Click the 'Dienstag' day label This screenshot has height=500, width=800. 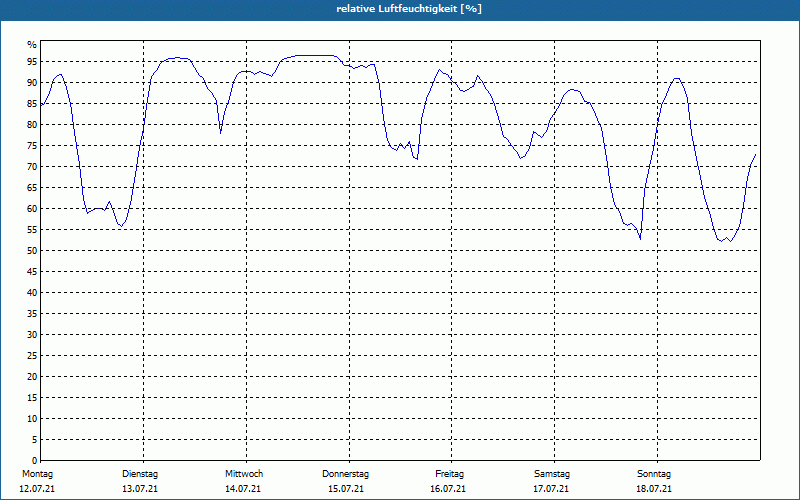(140, 474)
